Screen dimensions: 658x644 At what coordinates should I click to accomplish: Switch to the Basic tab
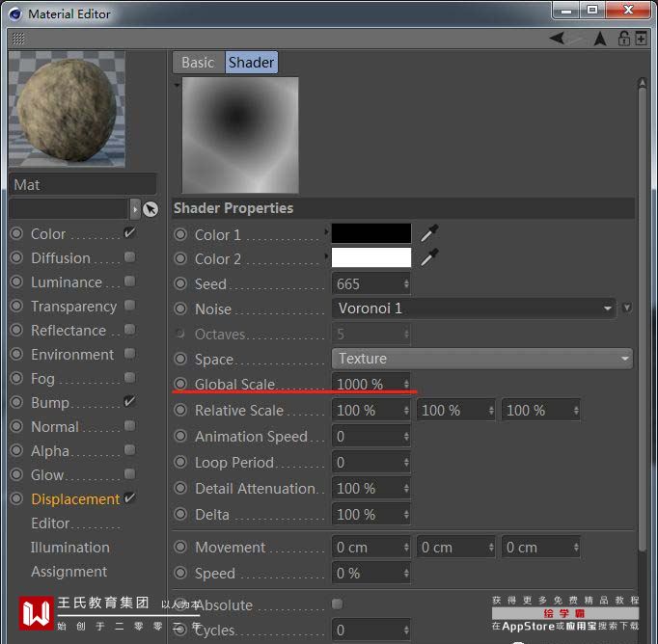click(x=199, y=63)
